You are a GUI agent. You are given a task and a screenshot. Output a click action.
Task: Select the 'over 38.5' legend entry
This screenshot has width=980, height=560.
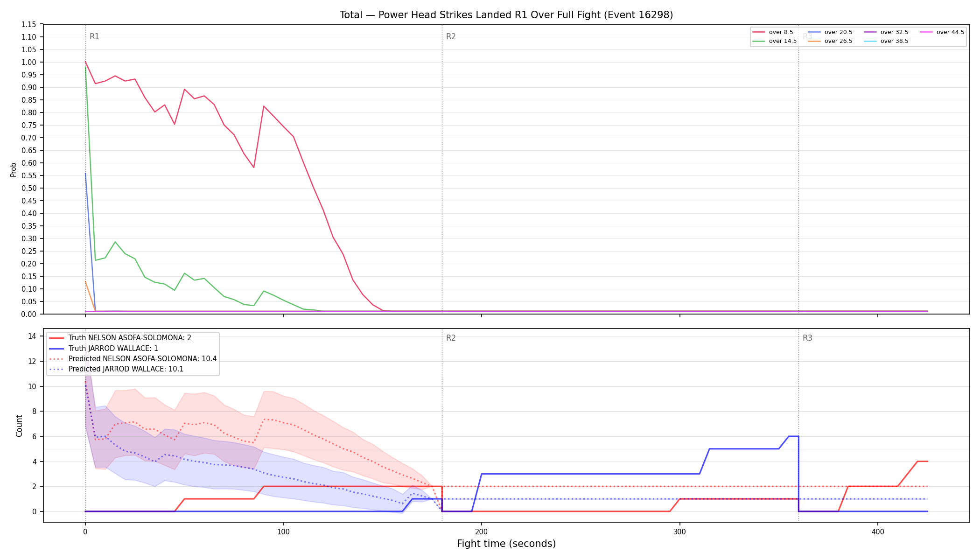pos(886,41)
